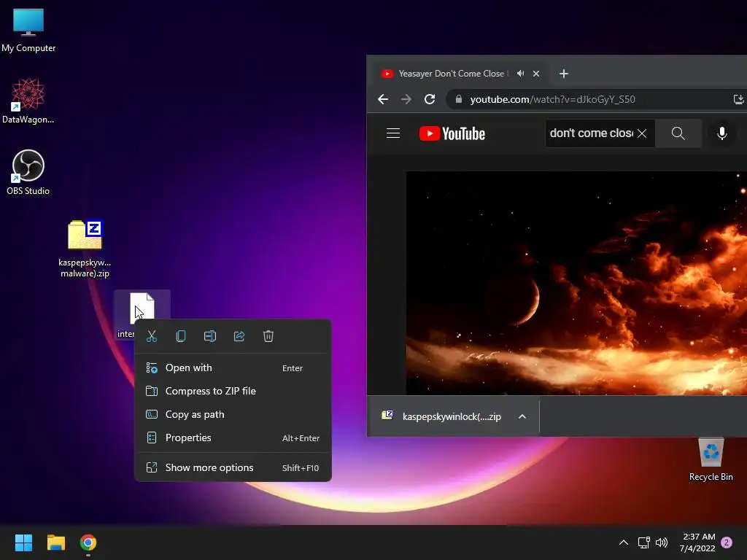Open Properties from the context menu
Viewport: 747px width, 560px height.
(233, 437)
